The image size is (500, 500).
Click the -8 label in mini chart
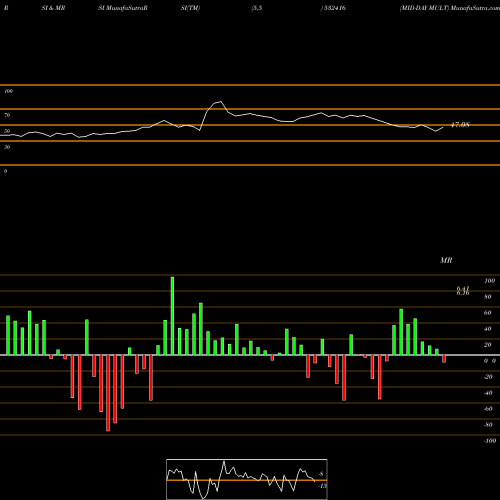click(x=321, y=474)
